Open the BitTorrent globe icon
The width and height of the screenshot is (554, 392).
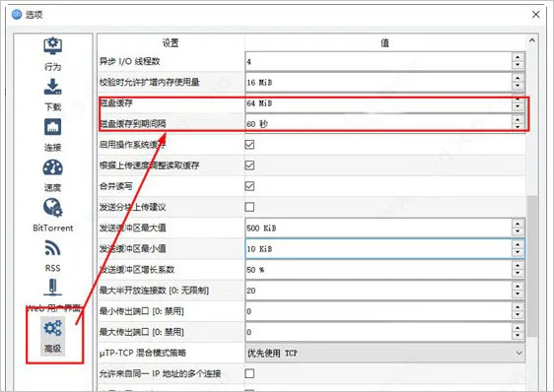coord(52,208)
